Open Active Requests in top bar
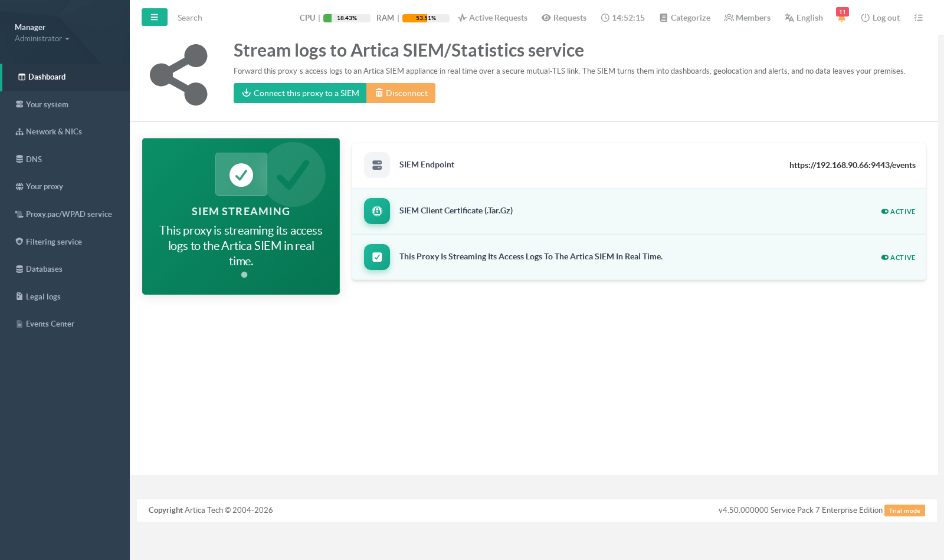Screen dimensions: 944x560 493,18
